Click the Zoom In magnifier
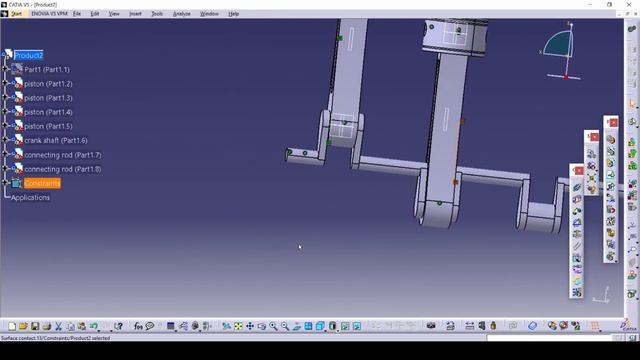Screen dimensions: 640x360 tap(273, 326)
